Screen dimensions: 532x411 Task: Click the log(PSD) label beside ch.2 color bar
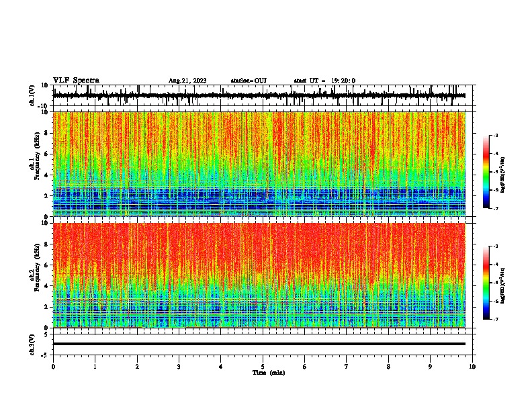pyautogui.click(x=503, y=285)
